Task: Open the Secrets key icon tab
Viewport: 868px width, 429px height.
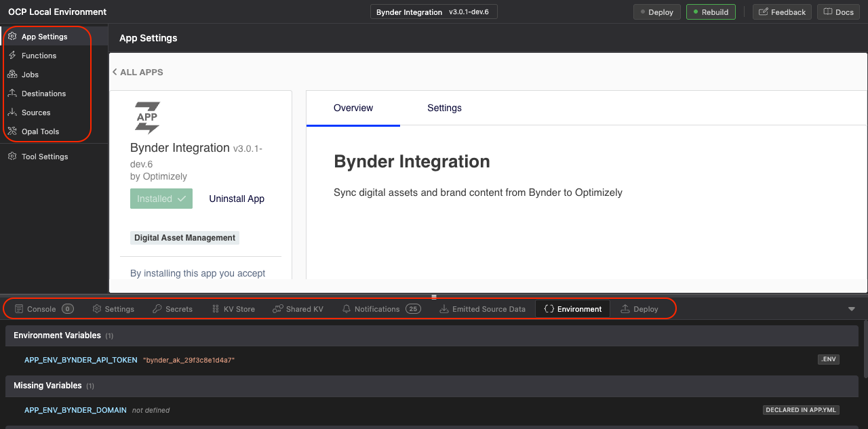Action: (x=157, y=309)
